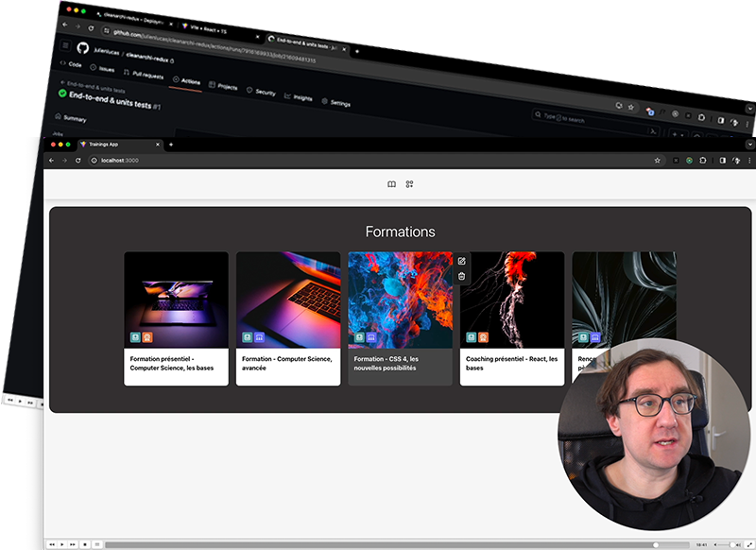Select the Trainings App tab
This screenshot has width=756, height=550.
click(x=120, y=145)
